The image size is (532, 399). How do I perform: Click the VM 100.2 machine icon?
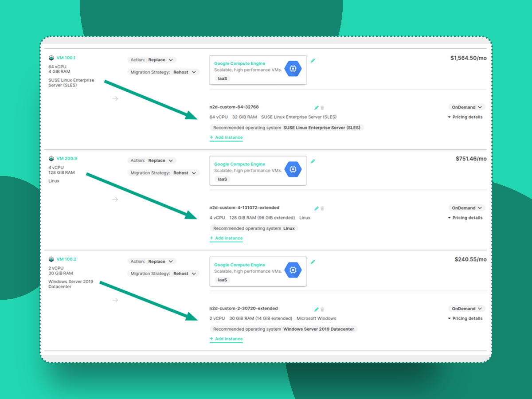click(x=51, y=259)
